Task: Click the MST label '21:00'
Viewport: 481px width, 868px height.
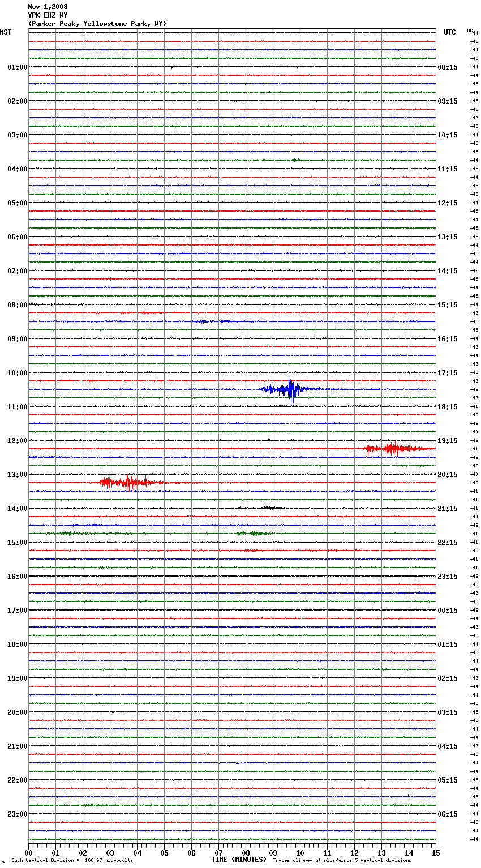Action: (x=18, y=746)
